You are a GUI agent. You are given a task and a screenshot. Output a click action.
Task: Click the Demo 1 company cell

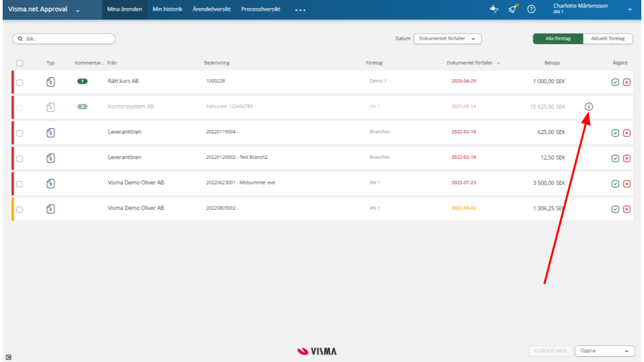click(378, 81)
